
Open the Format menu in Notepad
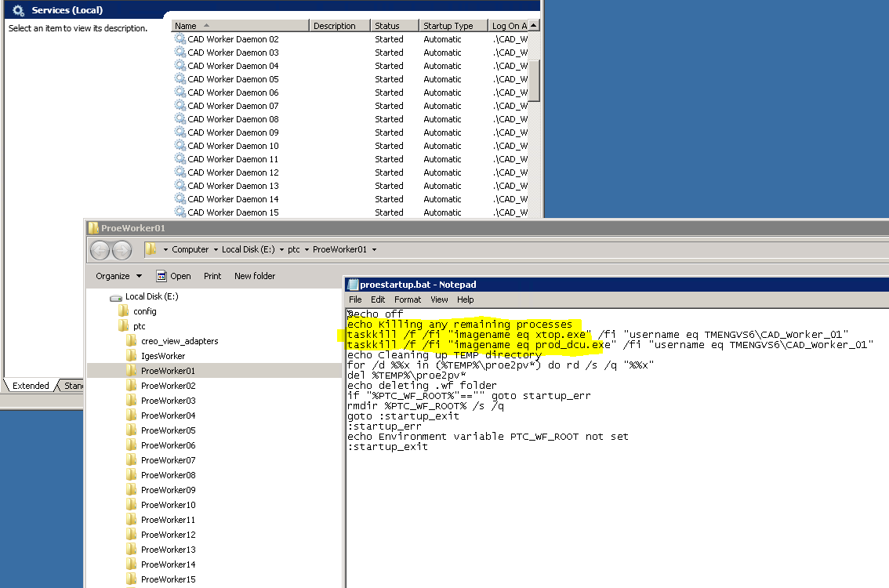click(x=408, y=299)
